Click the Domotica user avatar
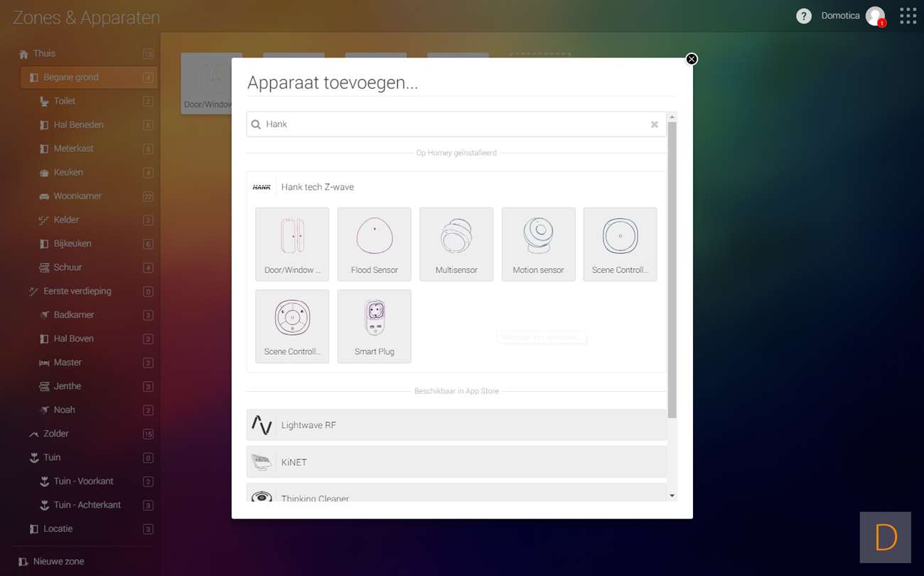This screenshot has height=576, width=924. 875,16
